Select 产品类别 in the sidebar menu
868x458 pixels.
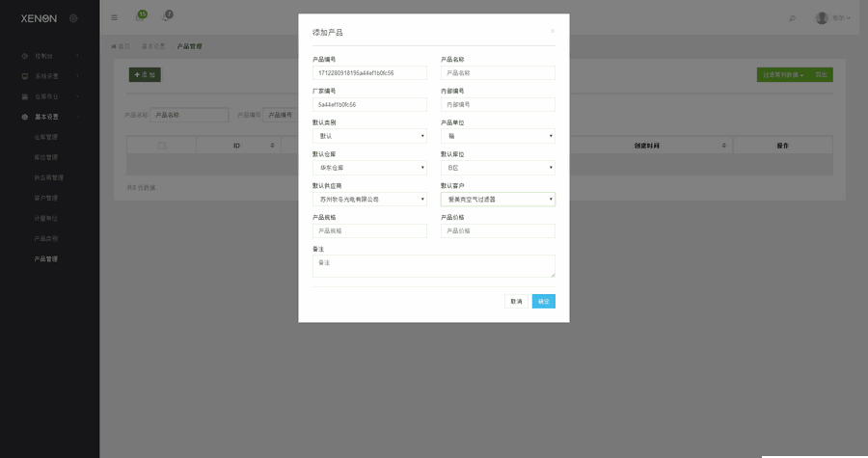point(46,238)
